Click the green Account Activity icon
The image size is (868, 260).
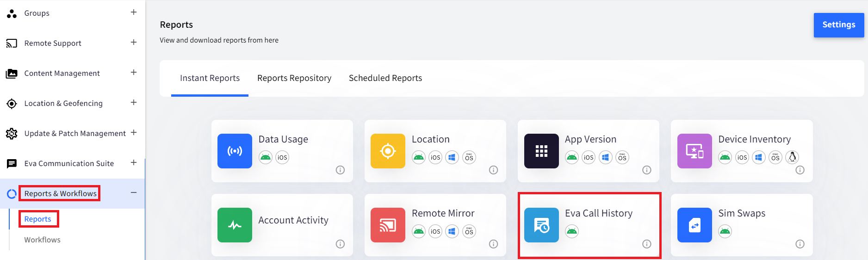click(235, 225)
